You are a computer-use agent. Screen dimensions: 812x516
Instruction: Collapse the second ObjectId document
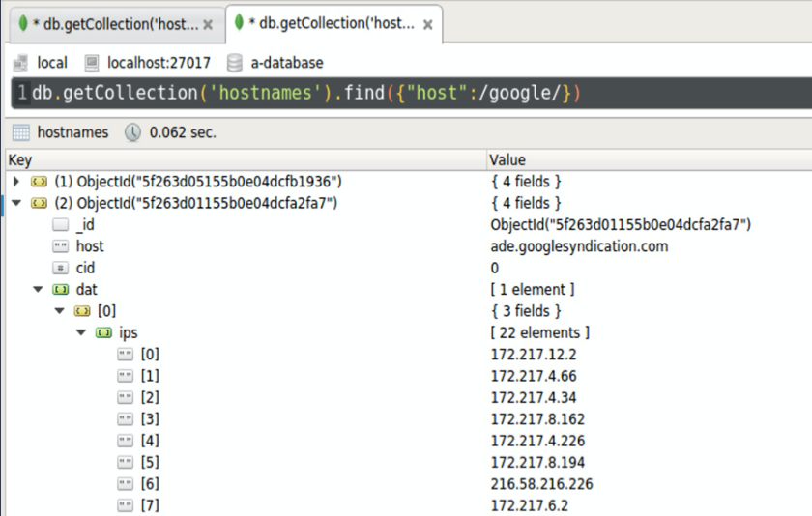click(15, 203)
